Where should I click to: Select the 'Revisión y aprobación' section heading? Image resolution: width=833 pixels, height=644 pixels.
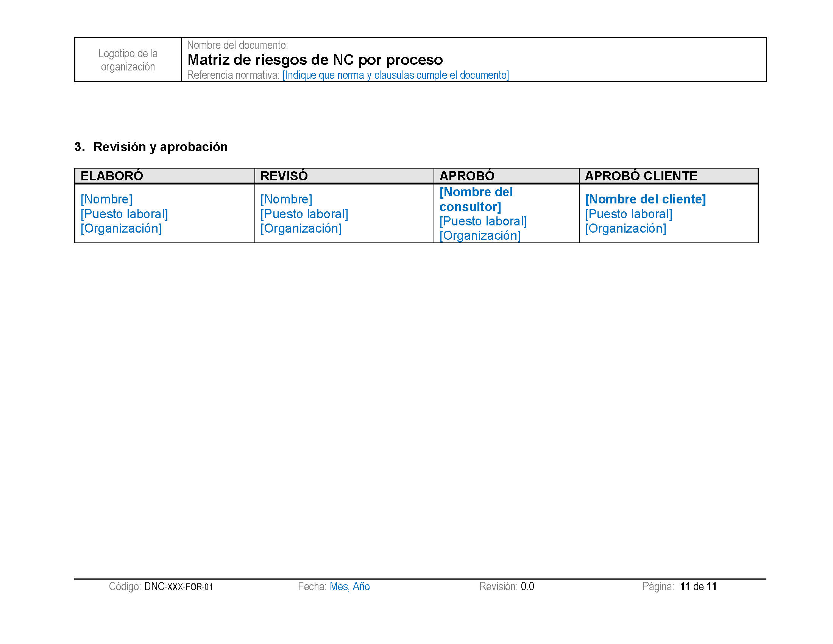160,147
